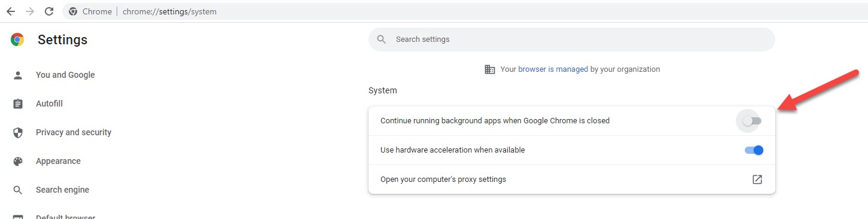
Task: Click the browser back arrow
Action: 11,11
